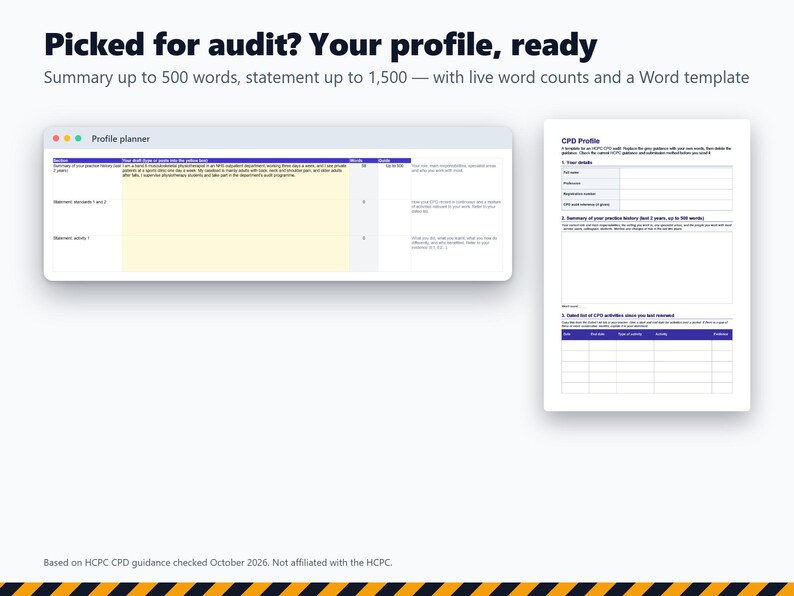
Task: Click the green maximize dot in Profile planner
Action: (x=78, y=138)
